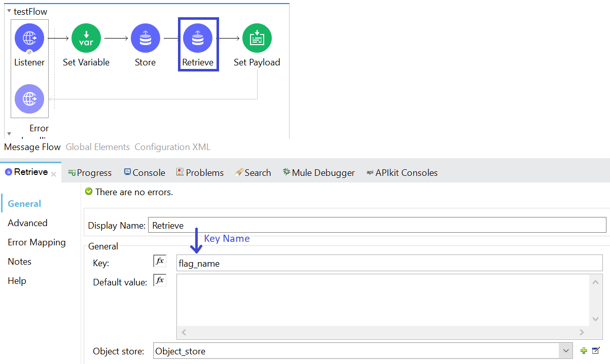Click the Display Name input field
The image size is (610, 364).
coord(377,226)
